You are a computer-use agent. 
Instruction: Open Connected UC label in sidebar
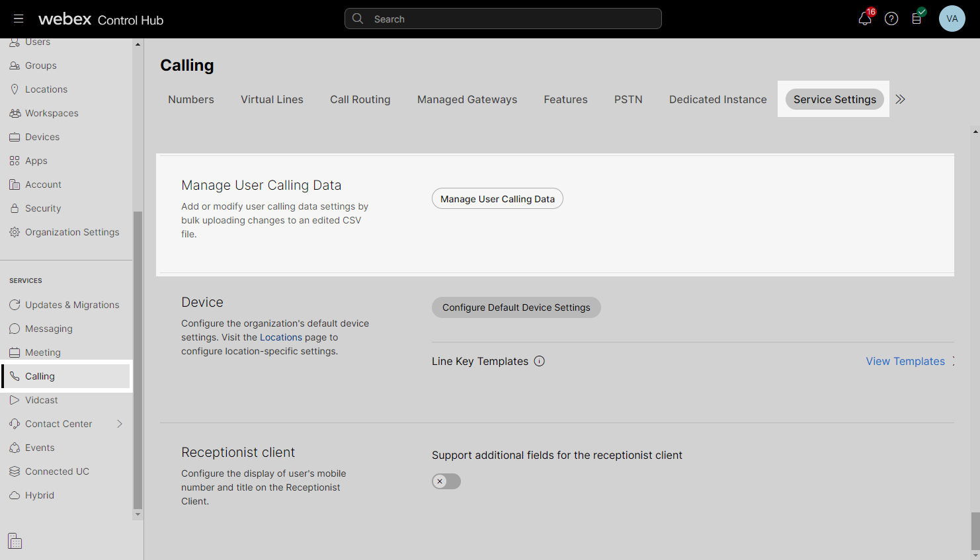pyautogui.click(x=57, y=471)
